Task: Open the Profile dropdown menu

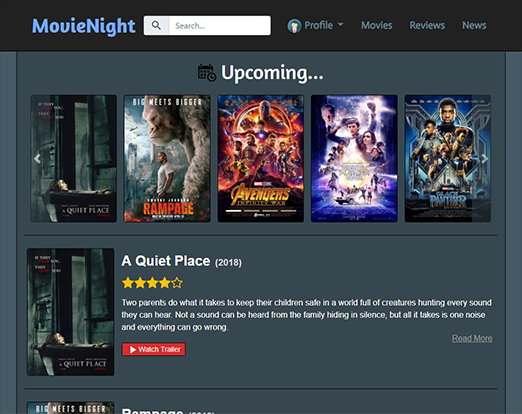Action: (315, 25)
